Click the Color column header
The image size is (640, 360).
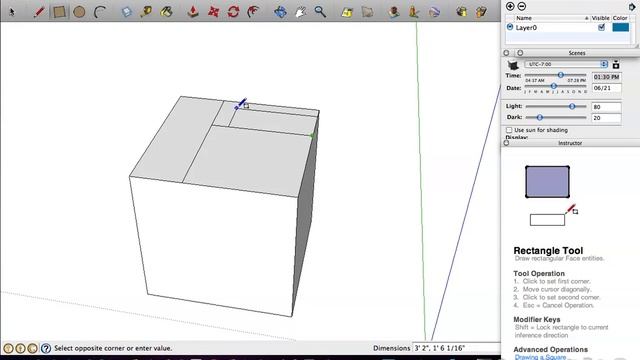[x=620, y=18]
